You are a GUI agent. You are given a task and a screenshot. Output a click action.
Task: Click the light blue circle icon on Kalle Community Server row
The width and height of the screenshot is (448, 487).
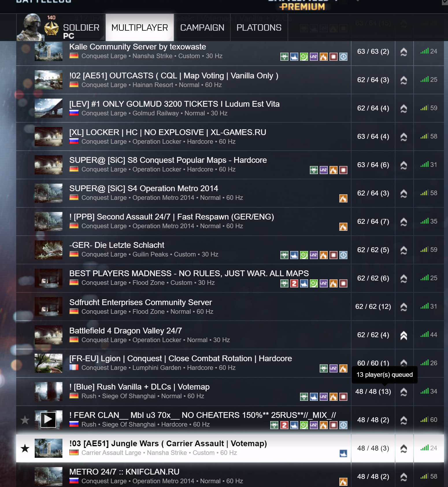pyautogui.click(x=343, y=57)
